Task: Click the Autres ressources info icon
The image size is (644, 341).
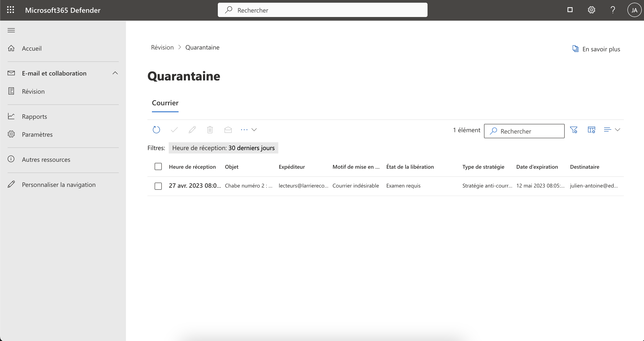Action: (11, 159)
